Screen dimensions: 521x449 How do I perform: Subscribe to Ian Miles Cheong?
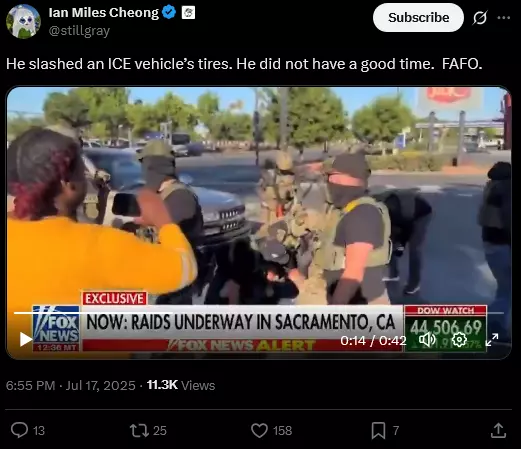[x=418, y=18]
